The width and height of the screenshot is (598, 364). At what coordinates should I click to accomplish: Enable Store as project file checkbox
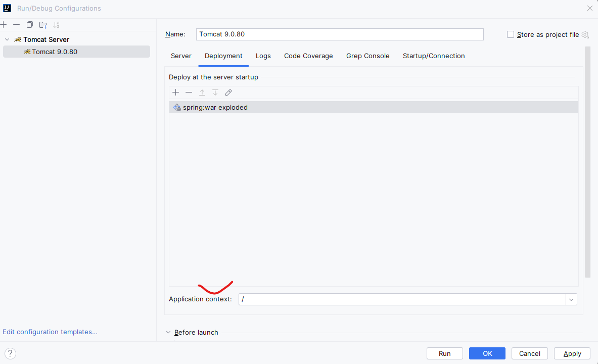click(x=510, y=34)
